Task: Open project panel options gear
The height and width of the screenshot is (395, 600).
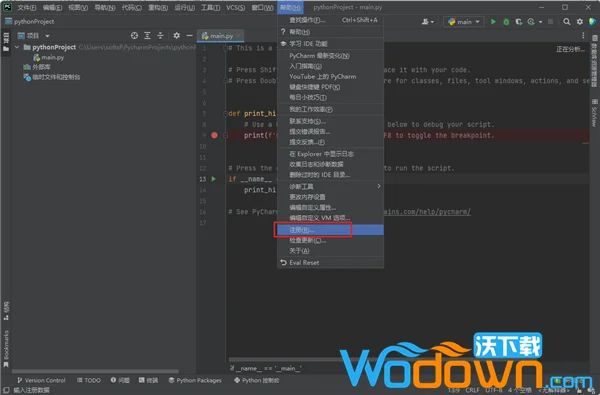Action: (176, 36)
